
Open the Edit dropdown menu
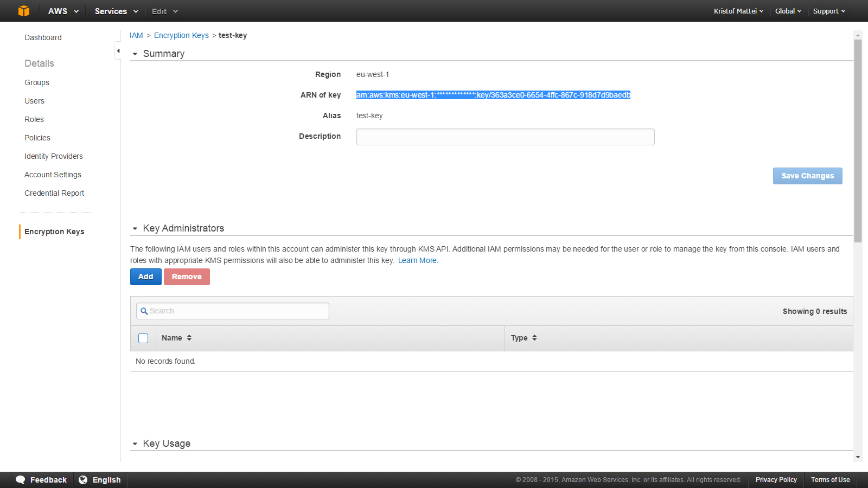165,11
